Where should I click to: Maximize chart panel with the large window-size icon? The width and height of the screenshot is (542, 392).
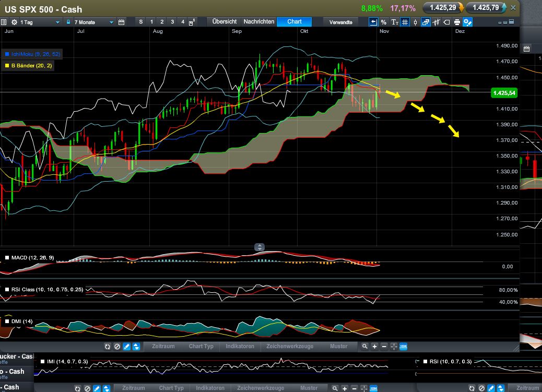[512, 22]
